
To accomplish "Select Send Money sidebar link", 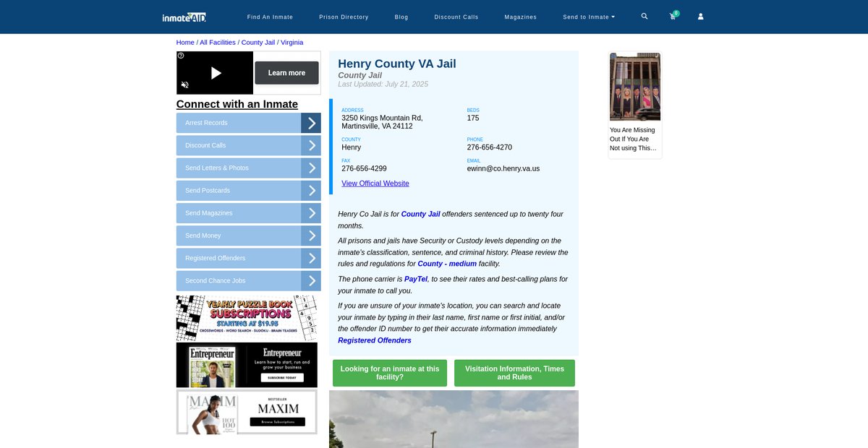I will coord(239,236).
